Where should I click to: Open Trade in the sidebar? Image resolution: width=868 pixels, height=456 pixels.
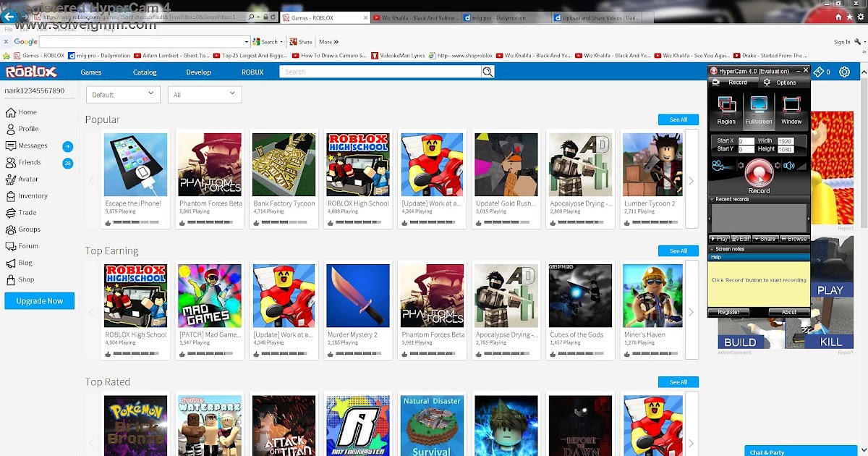[21, 213]
